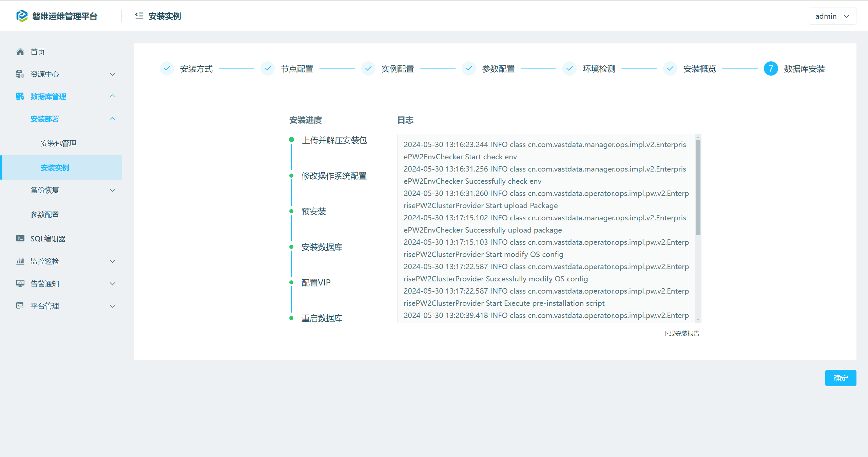The width and height of the screenshot is (868, 457).
Task: Click the home icon in sidebar
Action: 20,52
